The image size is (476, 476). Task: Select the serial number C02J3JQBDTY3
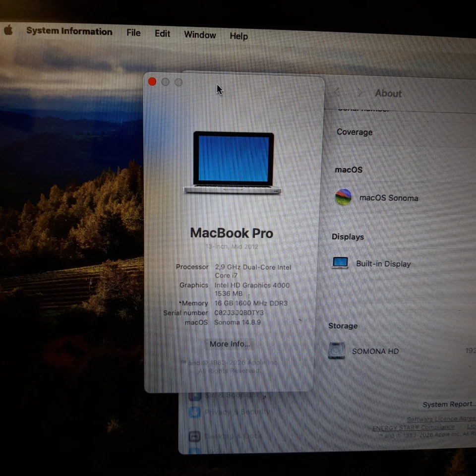(239, 313)
